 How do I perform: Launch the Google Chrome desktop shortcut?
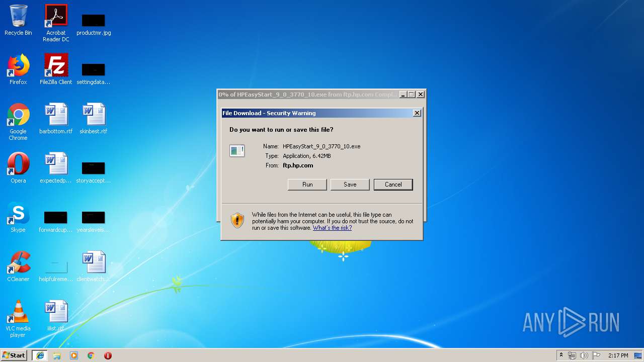pyautogui.click(x=18, y=122)
